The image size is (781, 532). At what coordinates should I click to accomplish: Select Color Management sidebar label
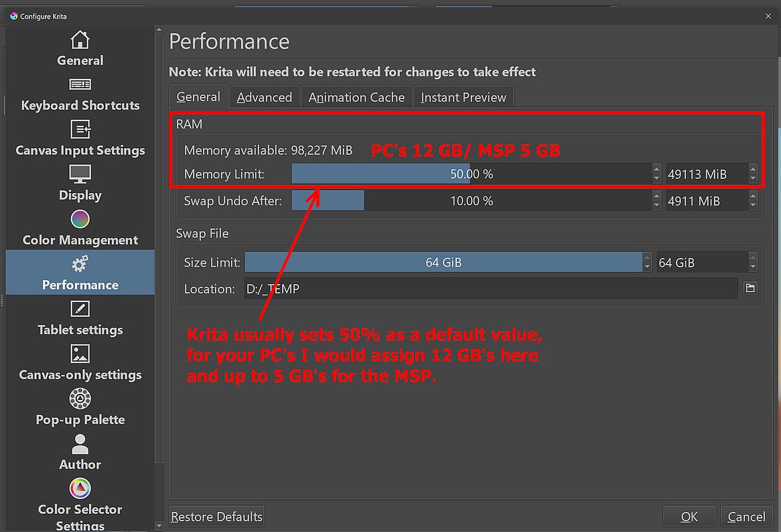coord(80,240)
